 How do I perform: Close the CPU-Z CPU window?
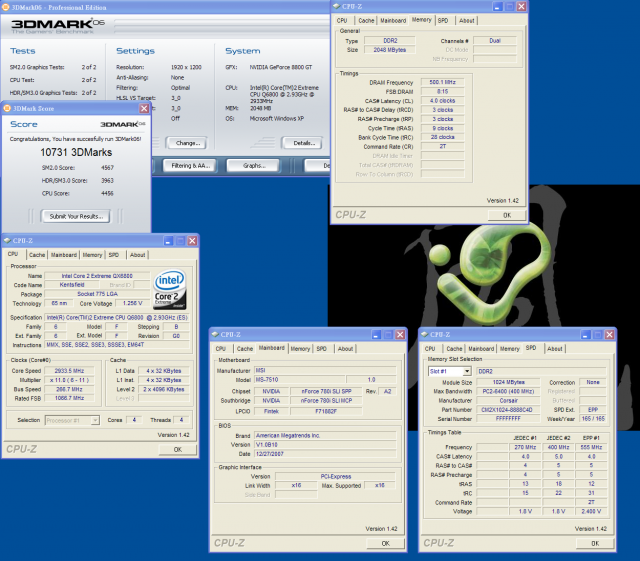[192, 241]
